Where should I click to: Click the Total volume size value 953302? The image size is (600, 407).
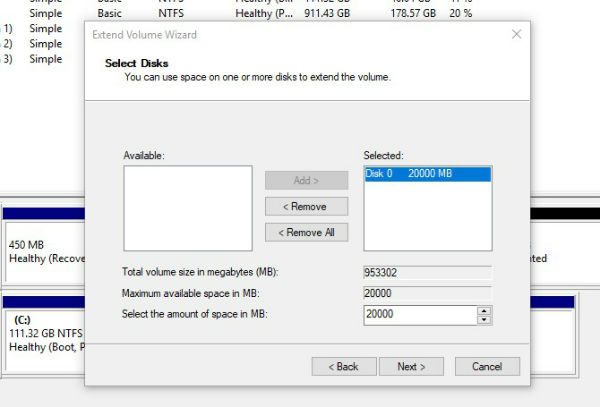[427, 271]
